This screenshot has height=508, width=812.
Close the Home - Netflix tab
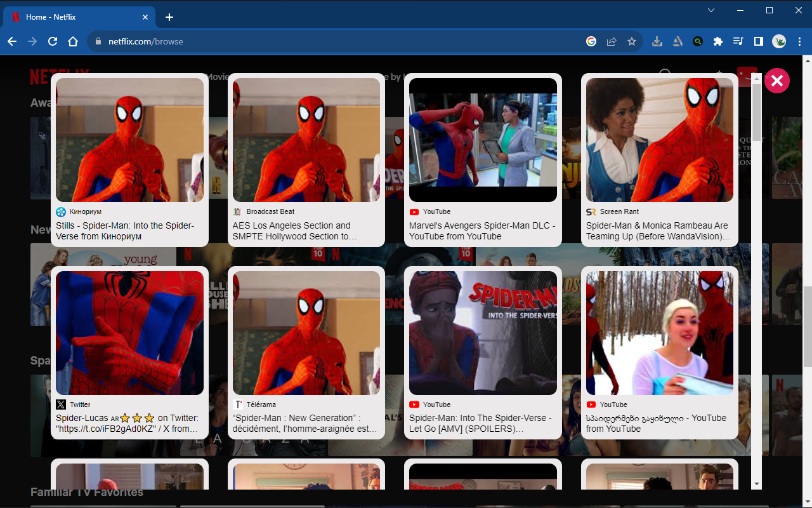click(145, 17)
